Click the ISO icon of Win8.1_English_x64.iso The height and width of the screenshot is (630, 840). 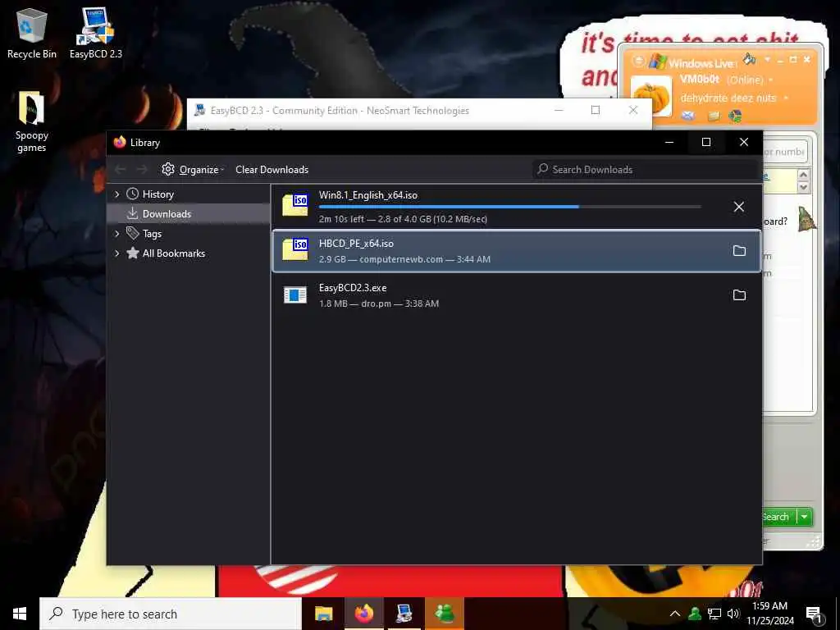tap(295, 204)
